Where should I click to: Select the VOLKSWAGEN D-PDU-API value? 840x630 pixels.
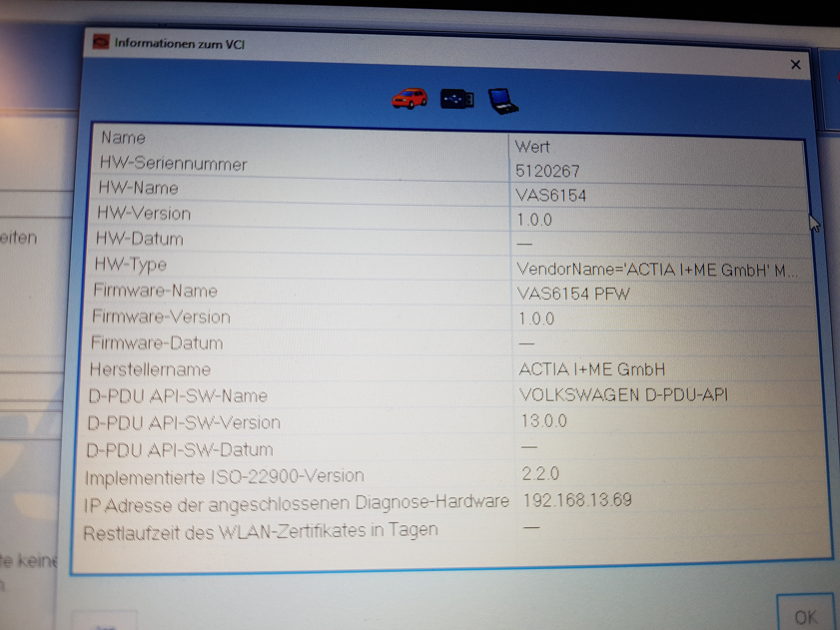(x=624, y=395)
